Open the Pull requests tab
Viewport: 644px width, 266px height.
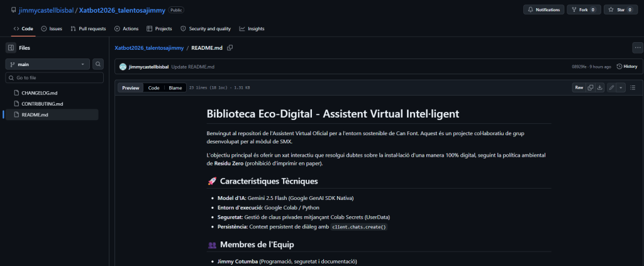pos(88,29)
